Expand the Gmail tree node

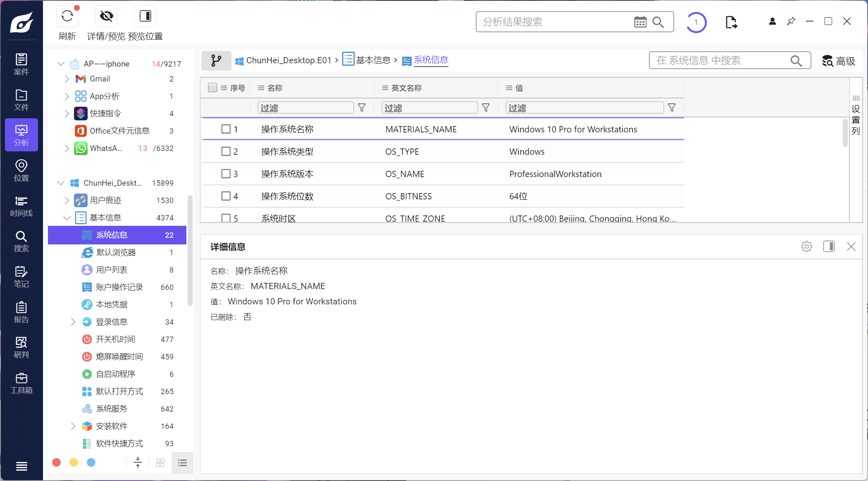pyautogui.click(x=67, y=79)
